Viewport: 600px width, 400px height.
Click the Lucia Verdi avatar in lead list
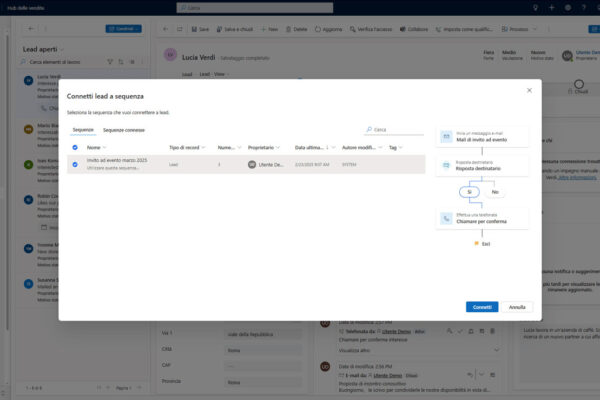tap(29, 81)
